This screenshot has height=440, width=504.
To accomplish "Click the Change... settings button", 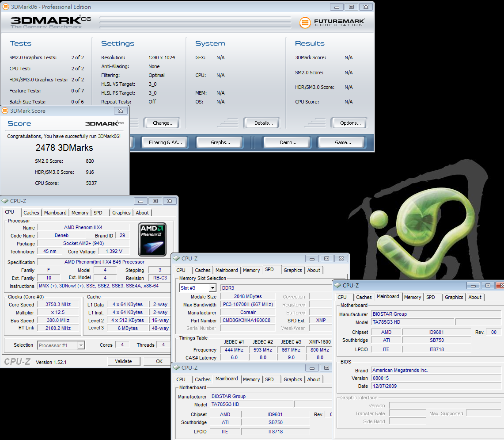I will 163,123.
